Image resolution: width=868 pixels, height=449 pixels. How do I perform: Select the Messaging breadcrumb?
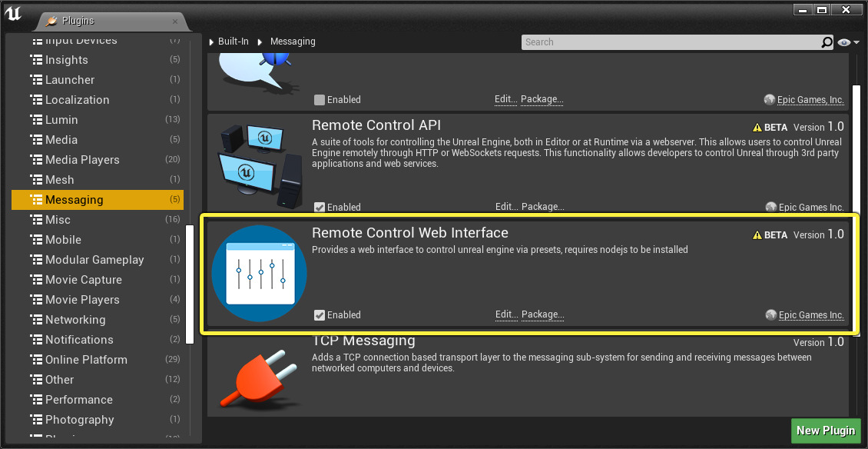point(293,42)
